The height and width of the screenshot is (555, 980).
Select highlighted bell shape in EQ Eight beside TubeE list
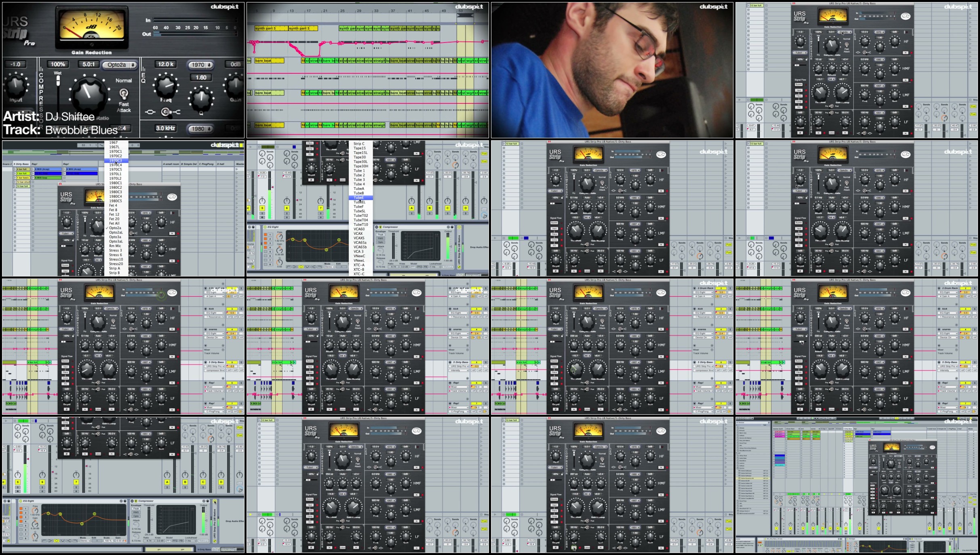[x=301, y=267]
